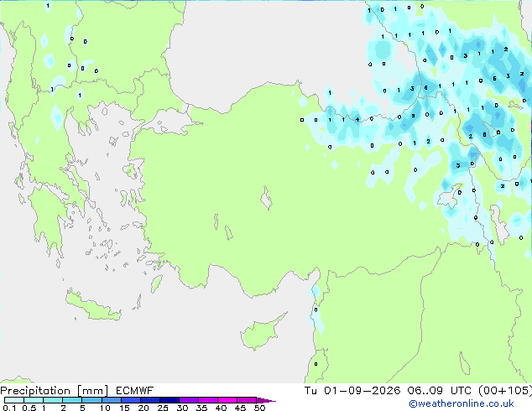Click the ECMWF model label
Image resolution: width=532 pixels, height=411 pixels.
135,391
